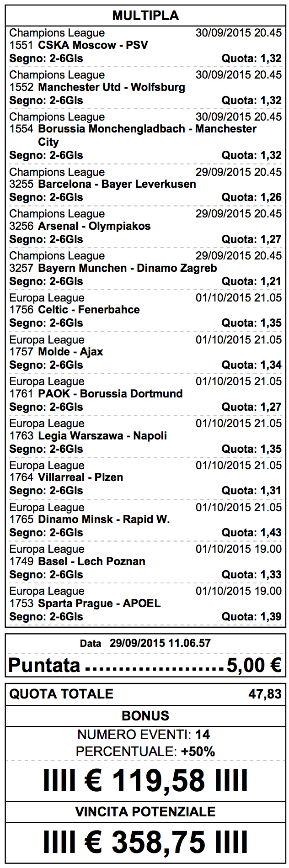Click the Villarreal - Plzen event
The image size is (289, 868).
coord(80,477)
